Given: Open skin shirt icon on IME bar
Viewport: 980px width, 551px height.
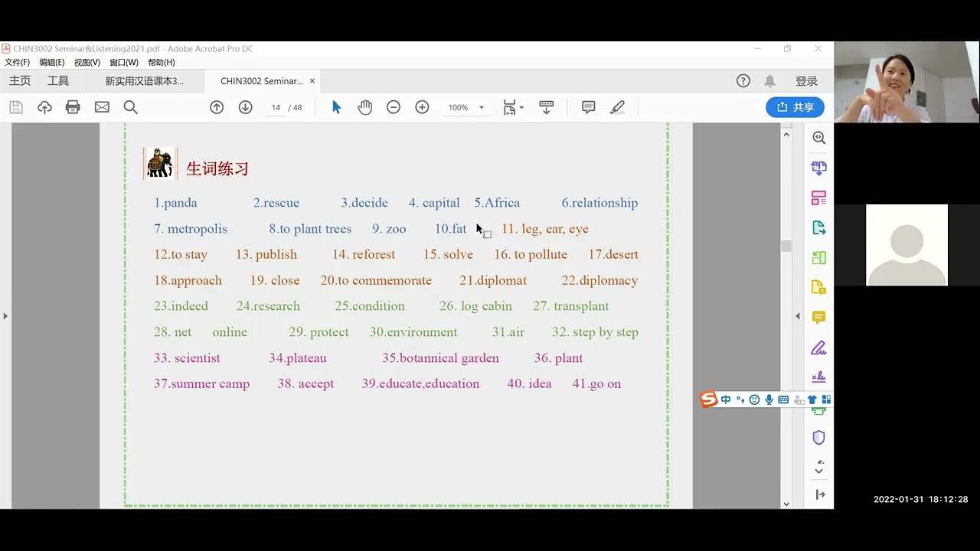Looking at the screenshot, I should tap(812, 399).
